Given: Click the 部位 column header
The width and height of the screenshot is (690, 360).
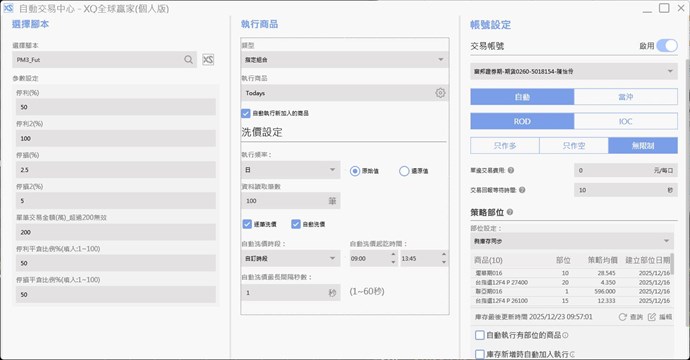Looking at the screenshot, I should tap(563, 260).
